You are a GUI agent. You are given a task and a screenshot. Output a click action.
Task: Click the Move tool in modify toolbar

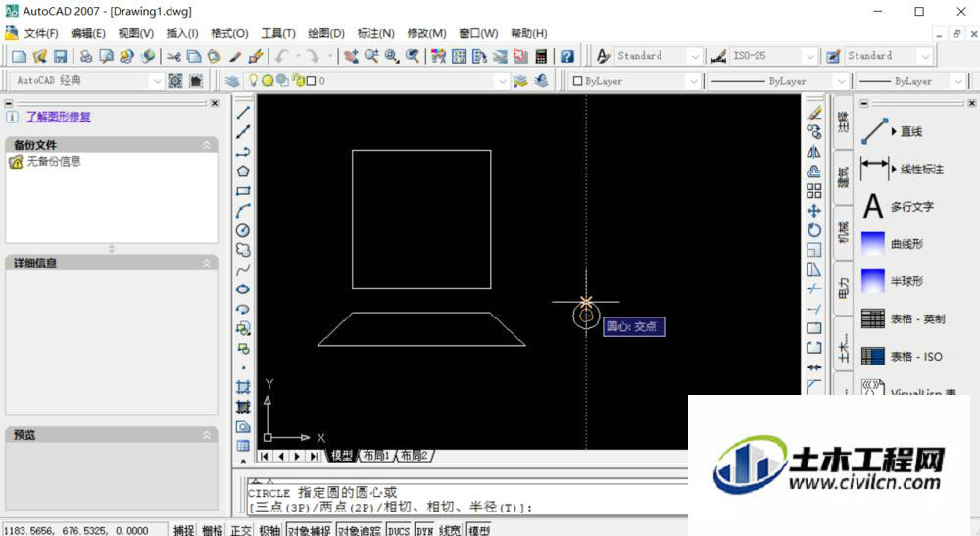tap(813, 211)
